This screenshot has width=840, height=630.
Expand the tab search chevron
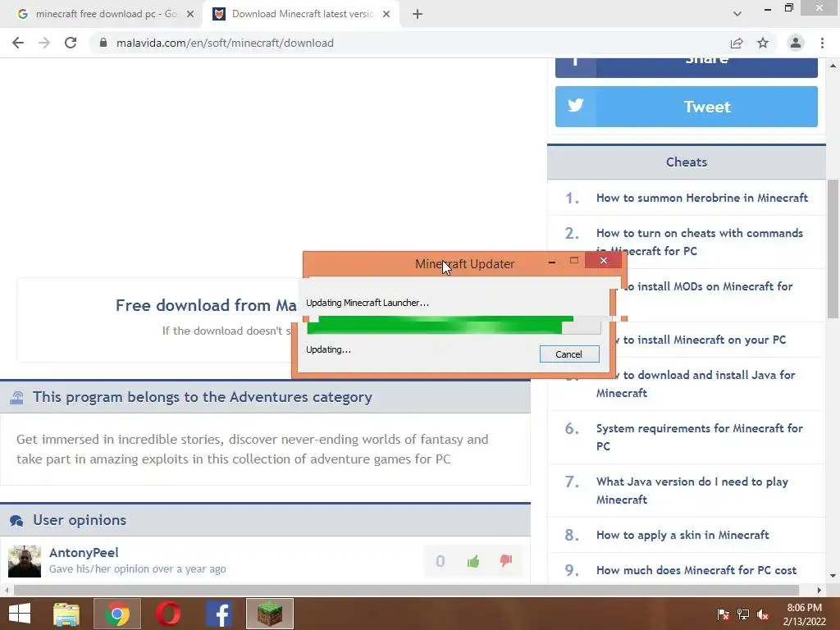coord(737,15)
